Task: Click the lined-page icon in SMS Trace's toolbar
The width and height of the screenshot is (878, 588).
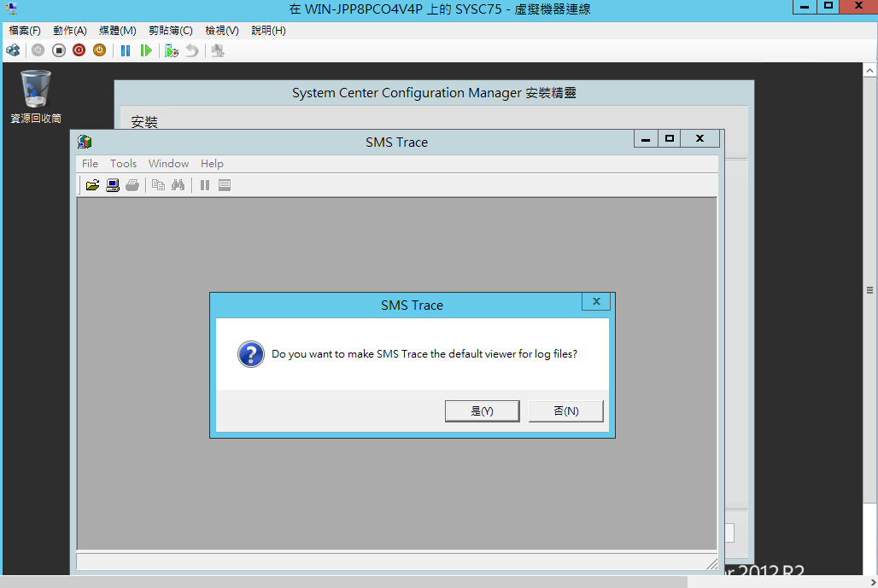Action: pos(225,185)
